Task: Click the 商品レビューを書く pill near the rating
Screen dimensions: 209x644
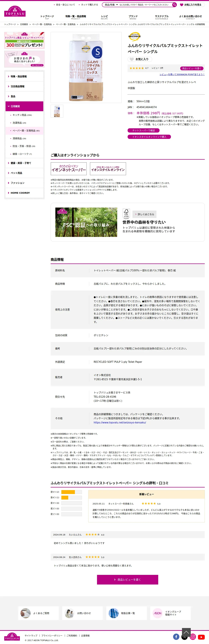Action: [x=192, y=68]
